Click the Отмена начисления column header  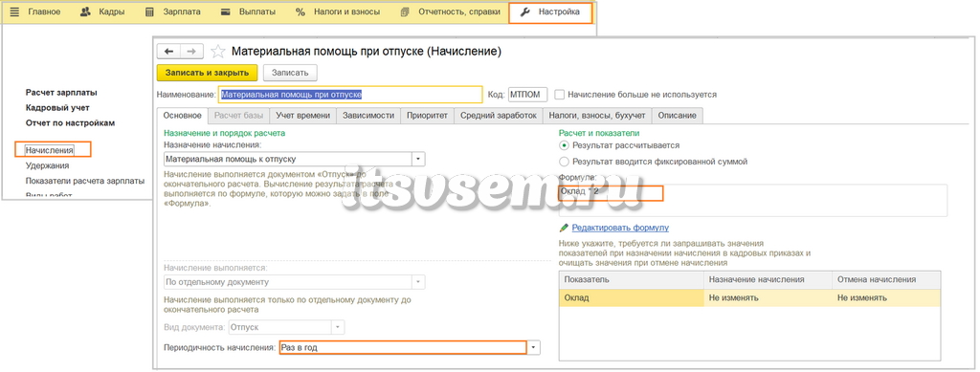[885, 279]
